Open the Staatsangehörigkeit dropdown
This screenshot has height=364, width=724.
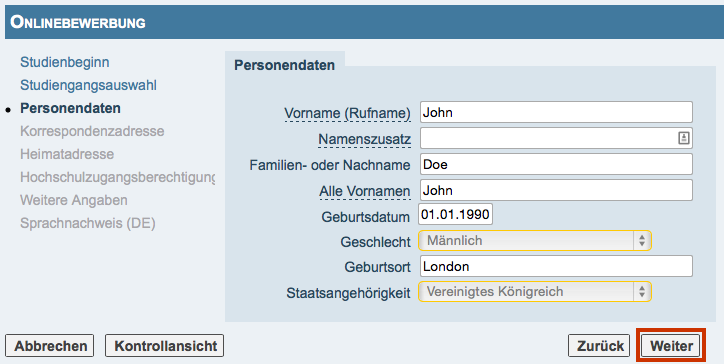click(535, 291)
